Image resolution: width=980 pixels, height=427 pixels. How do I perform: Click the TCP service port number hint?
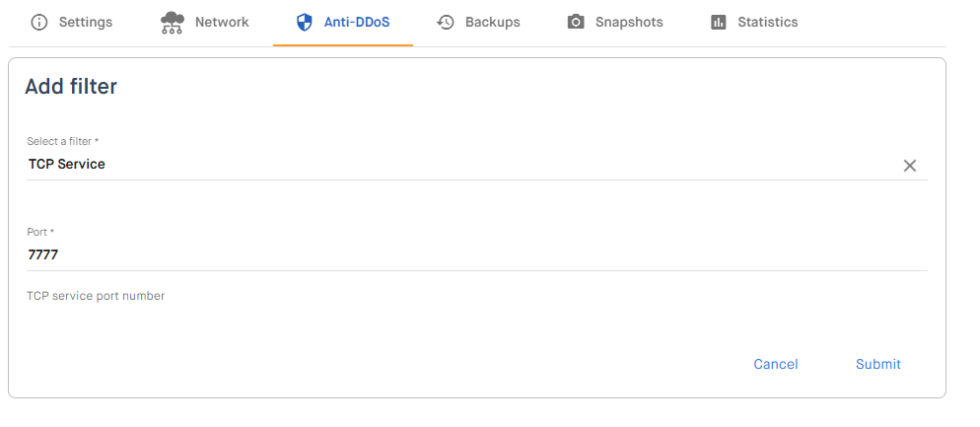pyautogui.click(x=96, y=295)
